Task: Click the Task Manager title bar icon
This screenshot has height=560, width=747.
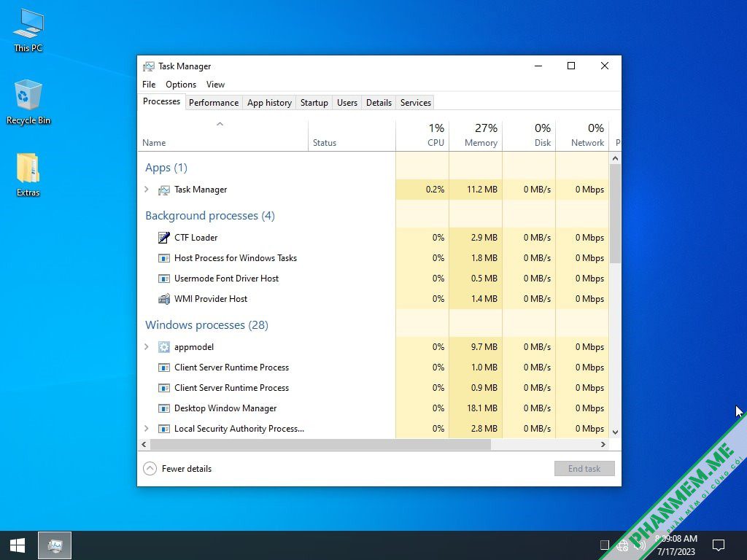Action: [149, 66]
